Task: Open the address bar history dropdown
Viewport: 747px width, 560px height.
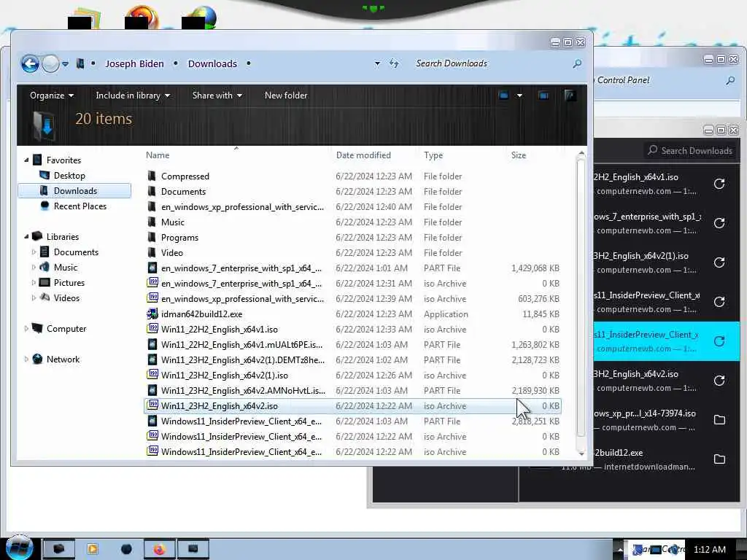Action: (377, 63)
